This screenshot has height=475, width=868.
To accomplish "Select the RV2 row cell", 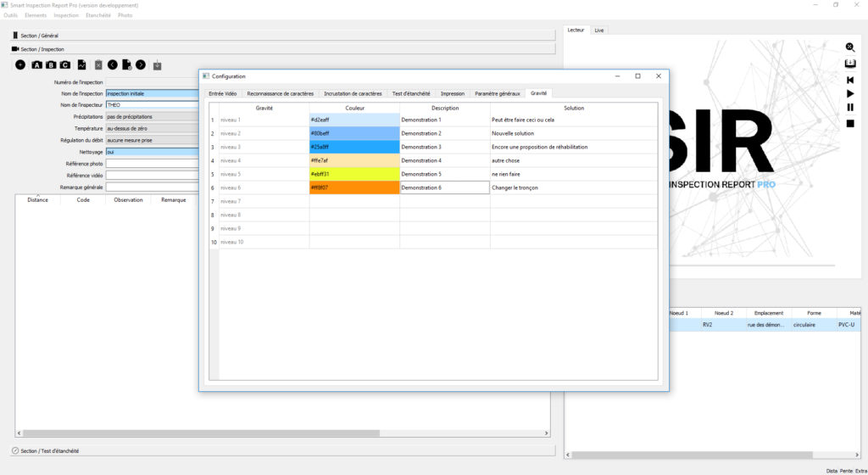I will pyautogui.click(x=724, y=325).
